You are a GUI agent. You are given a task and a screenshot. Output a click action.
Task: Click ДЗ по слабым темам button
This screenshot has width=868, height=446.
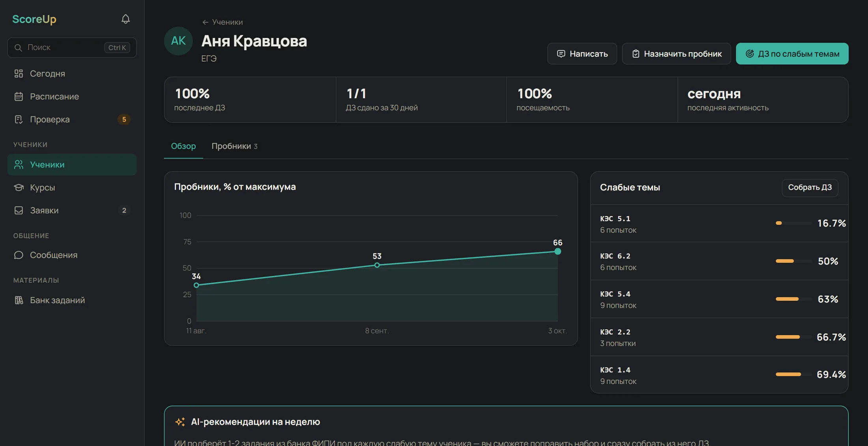(x=792, y=54)
